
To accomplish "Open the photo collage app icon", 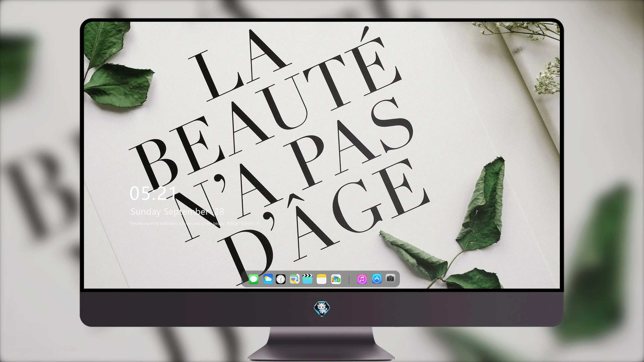I will 336,279.
